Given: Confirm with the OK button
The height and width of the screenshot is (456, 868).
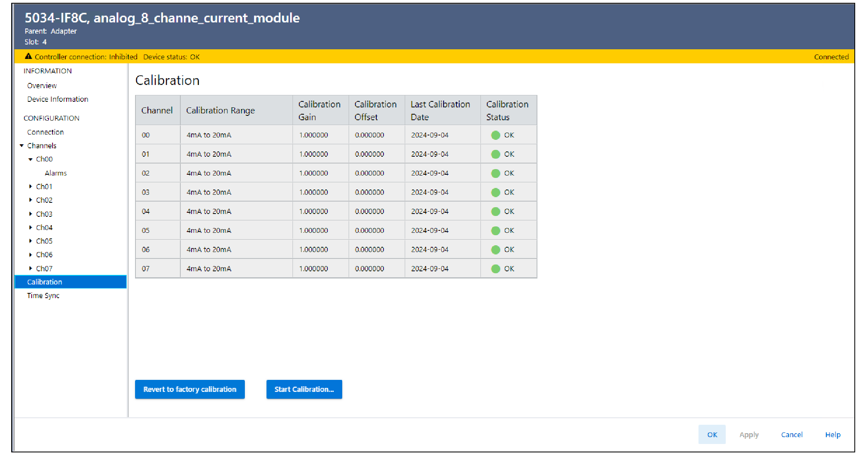Looking at the screenshot, I should [712, 434].
